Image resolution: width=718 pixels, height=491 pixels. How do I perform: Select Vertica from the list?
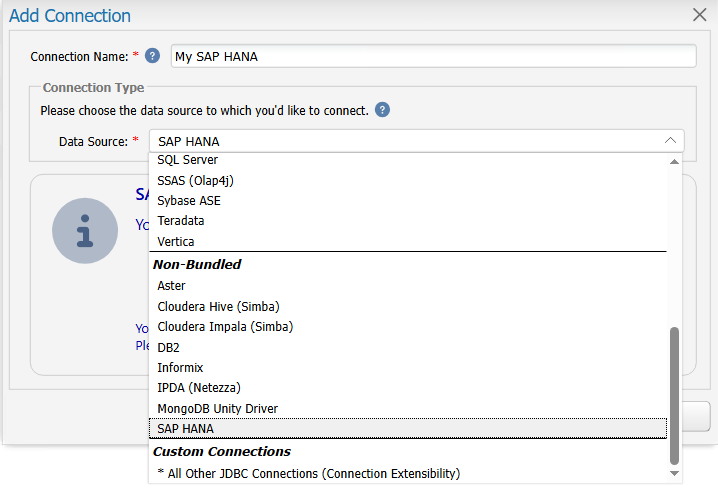point(408,241)
